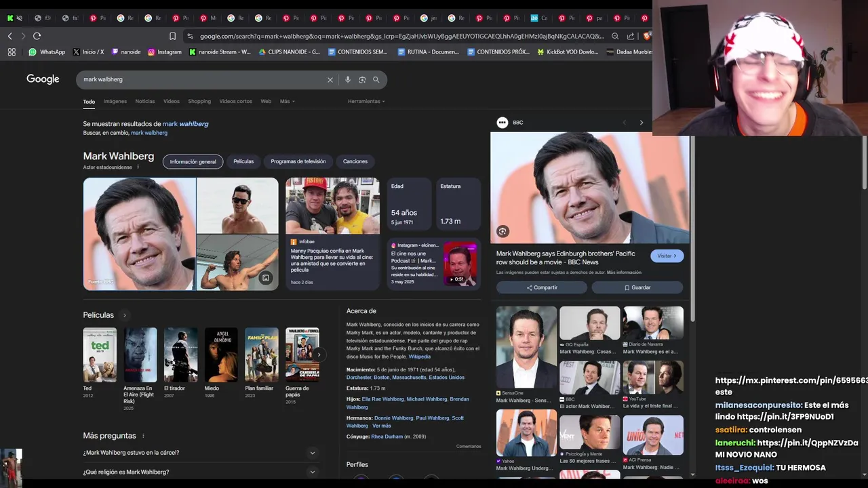Select the Películas chip

pyautogui.click(x=243, y=161)
